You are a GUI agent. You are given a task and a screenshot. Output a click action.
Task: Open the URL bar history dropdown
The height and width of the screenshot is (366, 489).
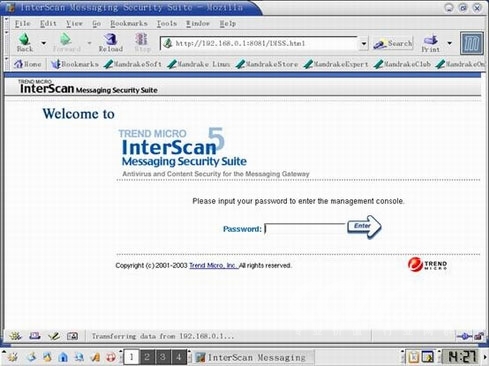[364, 43]
